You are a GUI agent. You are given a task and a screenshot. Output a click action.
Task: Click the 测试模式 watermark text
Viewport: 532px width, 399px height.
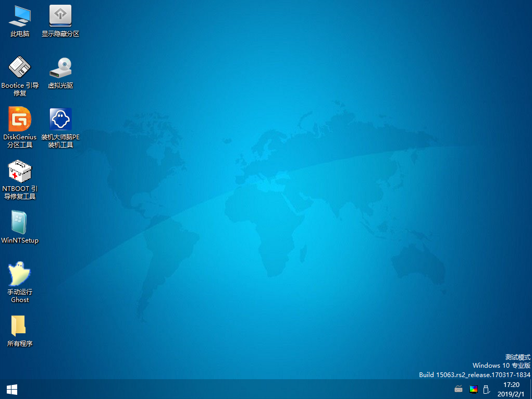tap(517, 357)
